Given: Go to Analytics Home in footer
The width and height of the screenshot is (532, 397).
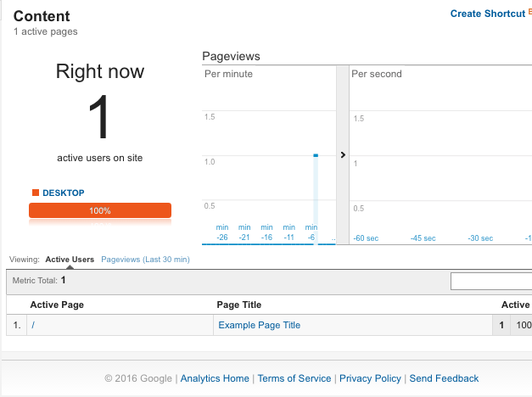Looking at the screenshot, I should tap(215, 378).
